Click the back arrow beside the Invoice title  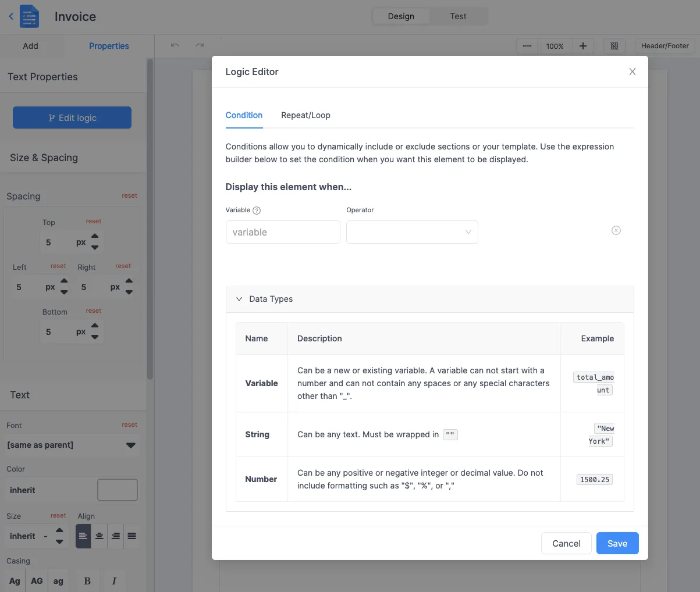click(x=11, y=16)
